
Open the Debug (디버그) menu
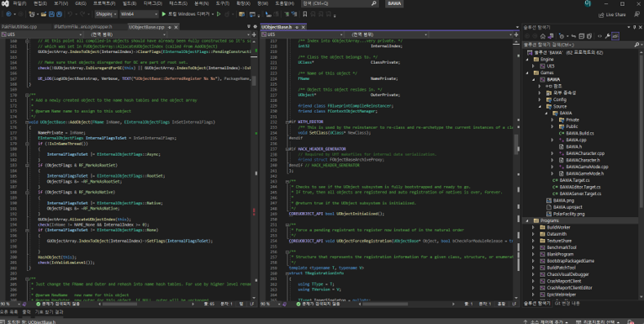pyautogui.click(x=153, y=3)
